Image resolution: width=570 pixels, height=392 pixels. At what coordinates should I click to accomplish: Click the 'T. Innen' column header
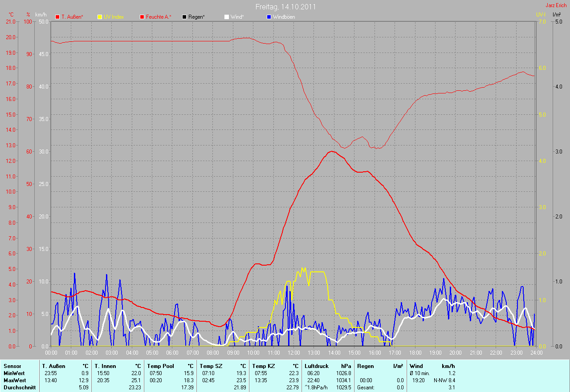coord(106,366)
